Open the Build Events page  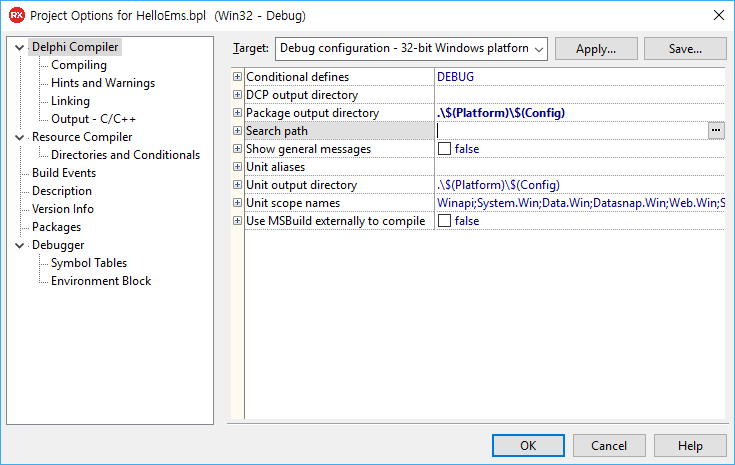click(x=64, y=173)
